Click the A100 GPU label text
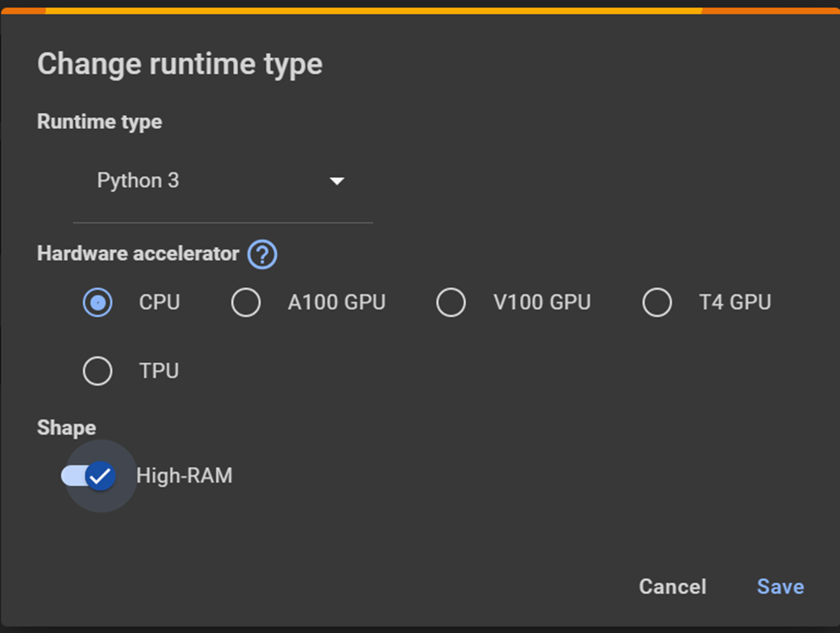 [336, 302]
